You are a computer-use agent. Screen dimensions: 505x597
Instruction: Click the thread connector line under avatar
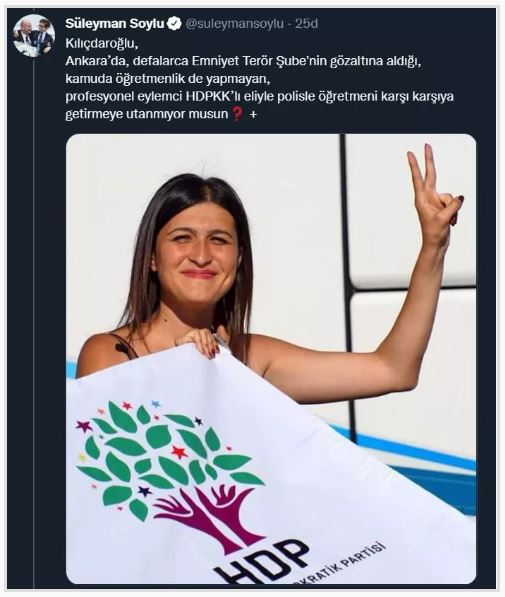point(34,320)
